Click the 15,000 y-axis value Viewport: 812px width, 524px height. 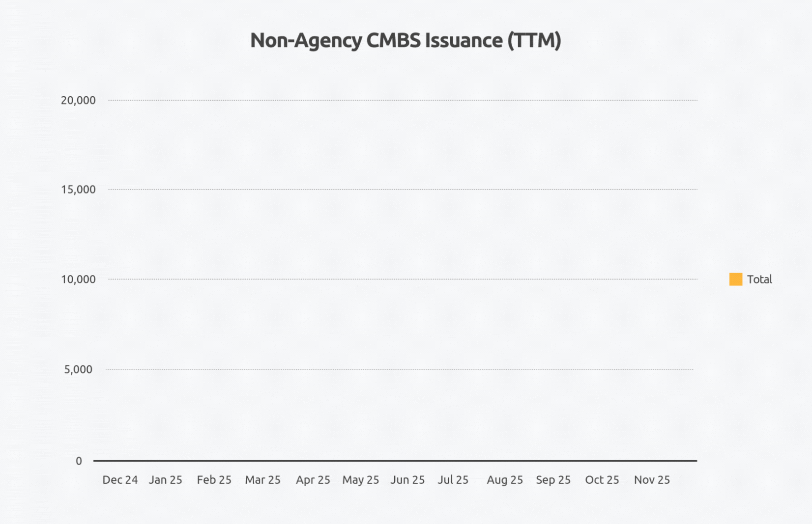[x=78, y=190]
